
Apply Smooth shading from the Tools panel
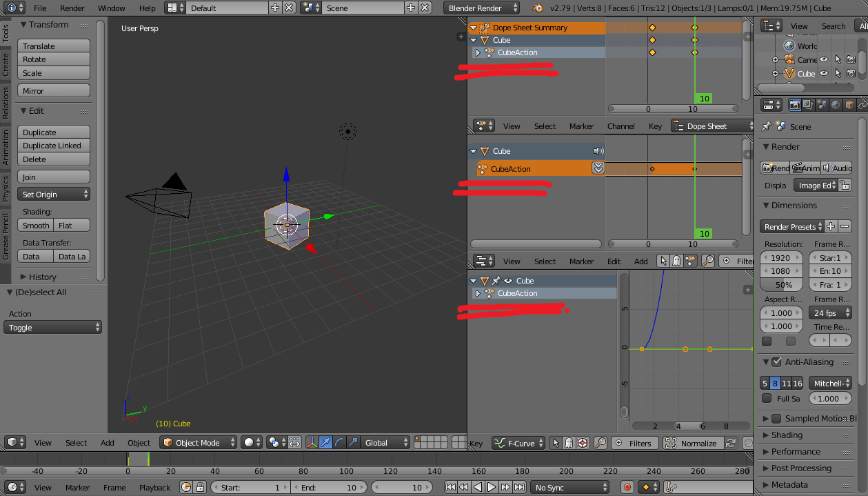(36, 225)
